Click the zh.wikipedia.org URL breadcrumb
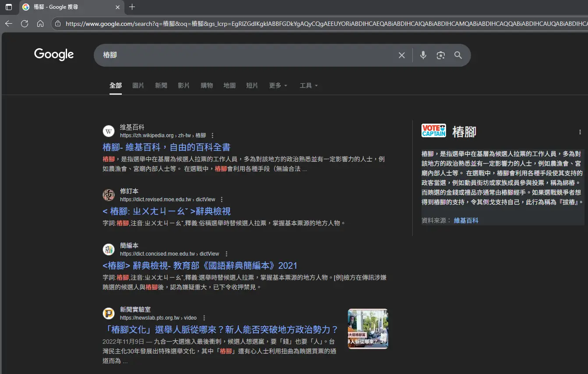Screen dimensions: 588x374 click(163, 135)
